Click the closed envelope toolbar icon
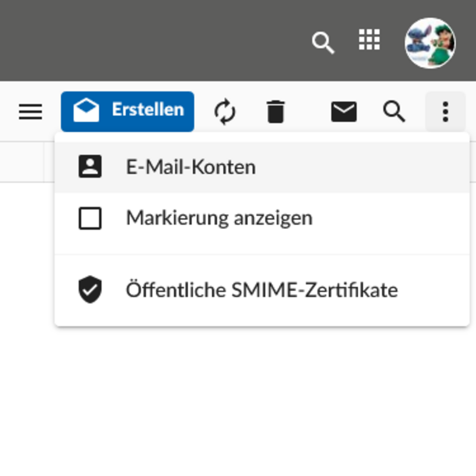Screen dimensions: 476x476 344,111
